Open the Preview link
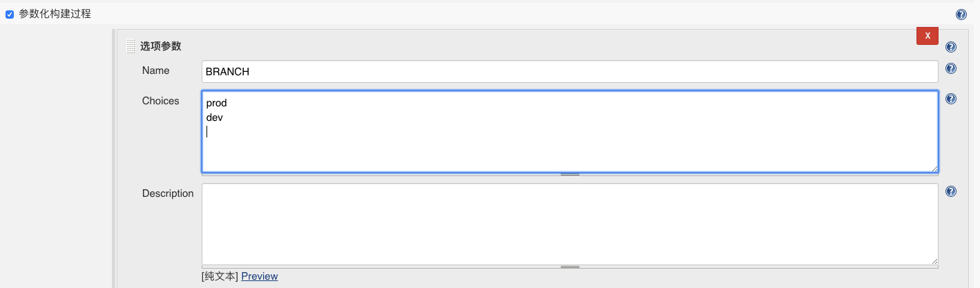This screenshot has height=288, width=980. [260, 276]
